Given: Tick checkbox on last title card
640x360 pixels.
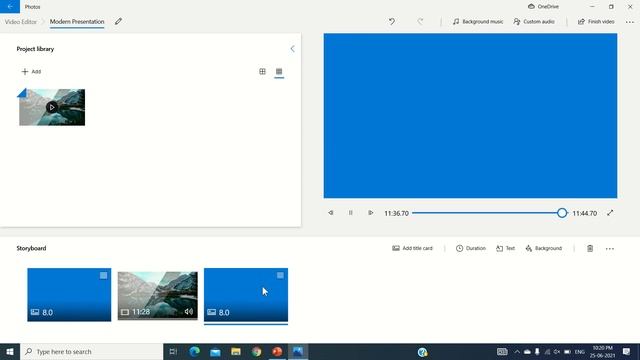Looking at the screenshot, I should coord(280,276).
